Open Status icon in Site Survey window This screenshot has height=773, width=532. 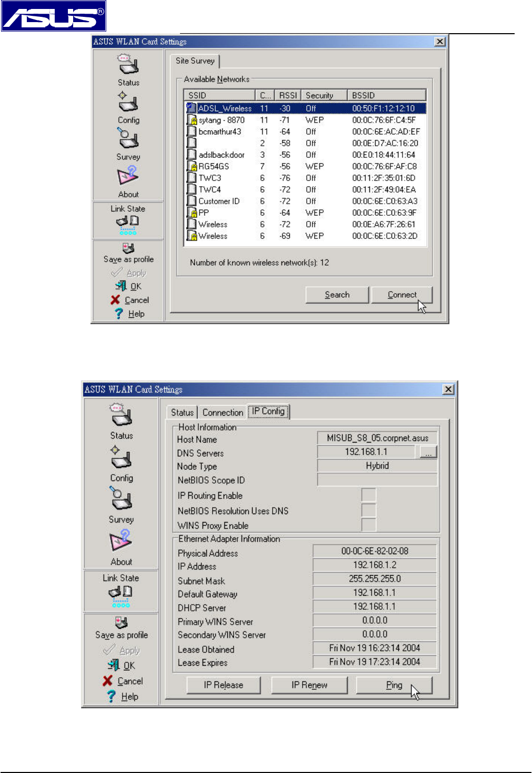point(128,65)
